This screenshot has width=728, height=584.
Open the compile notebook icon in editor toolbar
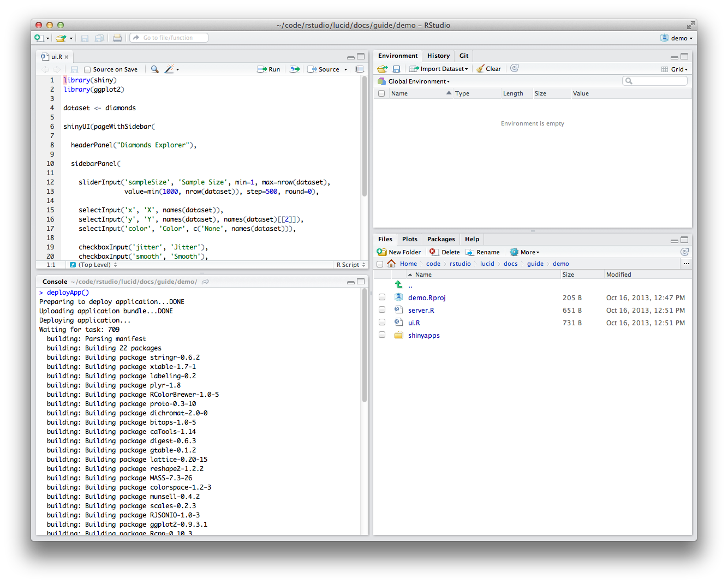[359, 69]
